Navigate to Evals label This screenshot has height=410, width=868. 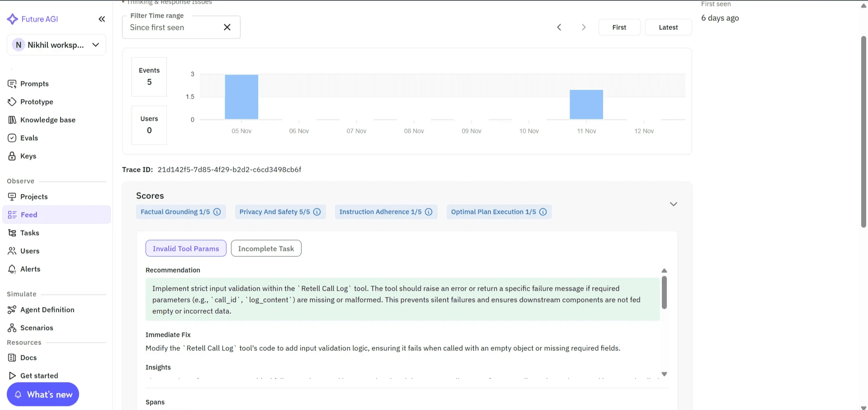[x=29, y=138]
